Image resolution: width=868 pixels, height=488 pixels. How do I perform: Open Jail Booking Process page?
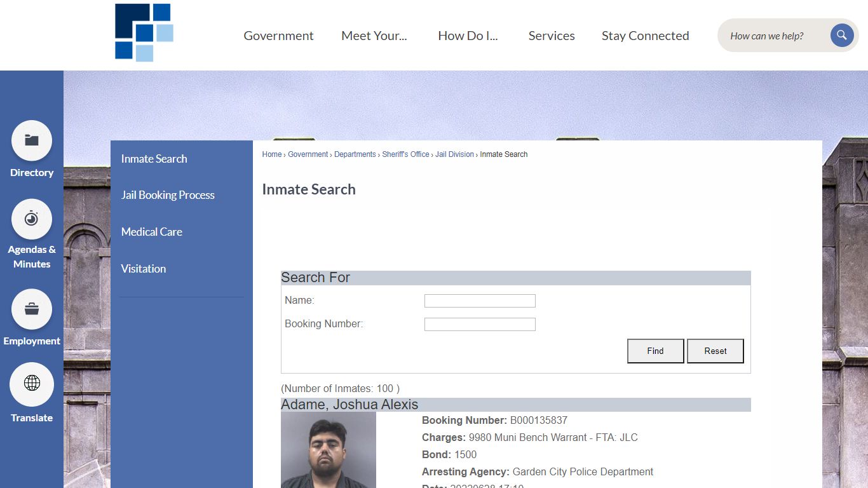click(168, 195)
